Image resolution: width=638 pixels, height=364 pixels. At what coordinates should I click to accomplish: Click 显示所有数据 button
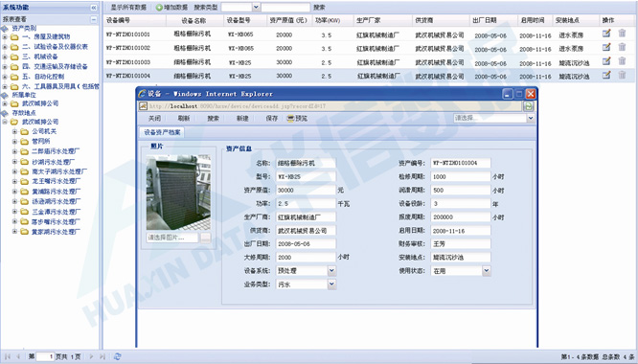pos(128,8)
